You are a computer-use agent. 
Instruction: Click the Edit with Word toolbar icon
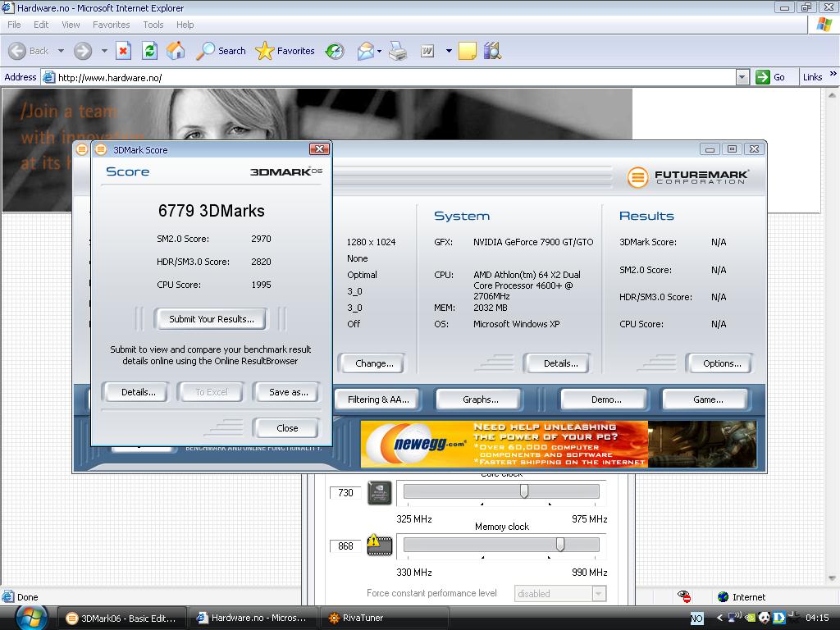[427, 51]
